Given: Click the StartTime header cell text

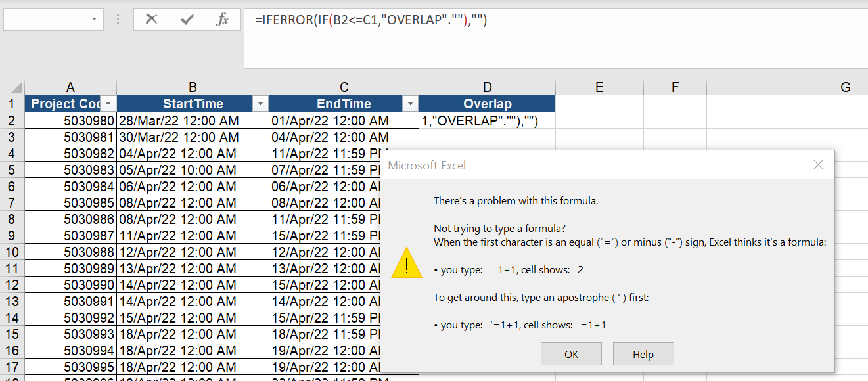Looking at the screenshot, I should [193, 104].
